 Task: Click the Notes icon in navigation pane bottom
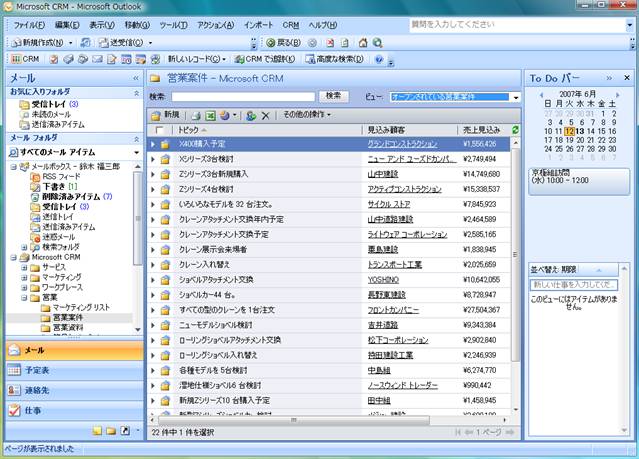pyautogui.click(x=97, y=430)
